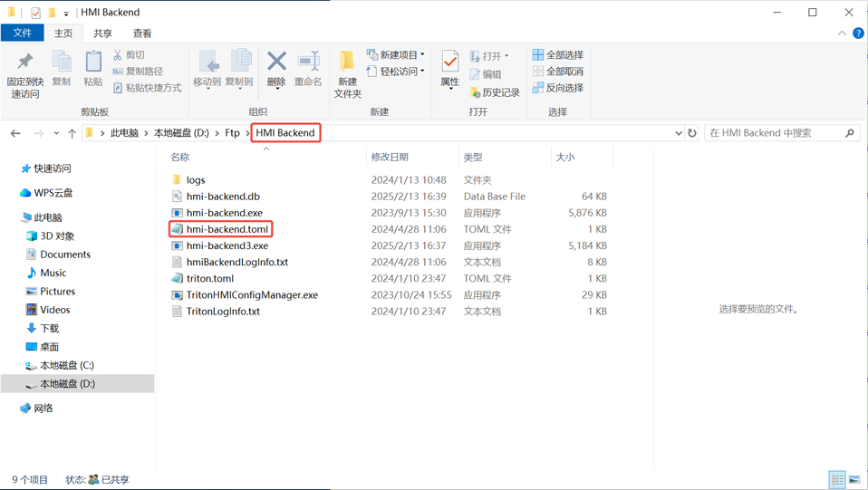Switch to large icons view in status bar
Screen dimensions: 868x490
(x=854, y=480)
